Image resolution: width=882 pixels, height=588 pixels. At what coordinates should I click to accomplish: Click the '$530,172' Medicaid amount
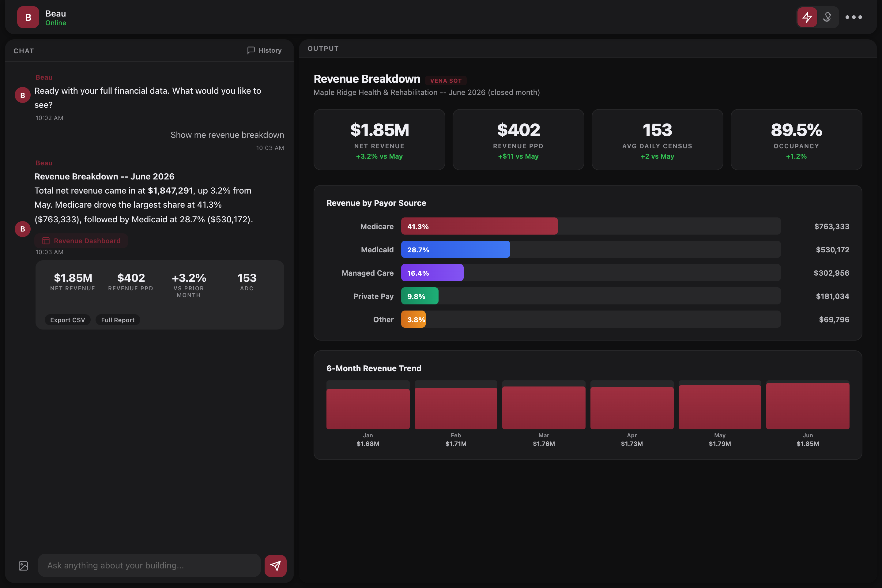(832, 249)
